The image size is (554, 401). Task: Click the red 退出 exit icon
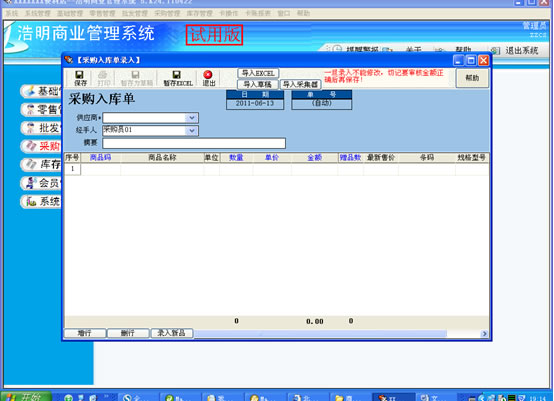click(x=208, y=75)
